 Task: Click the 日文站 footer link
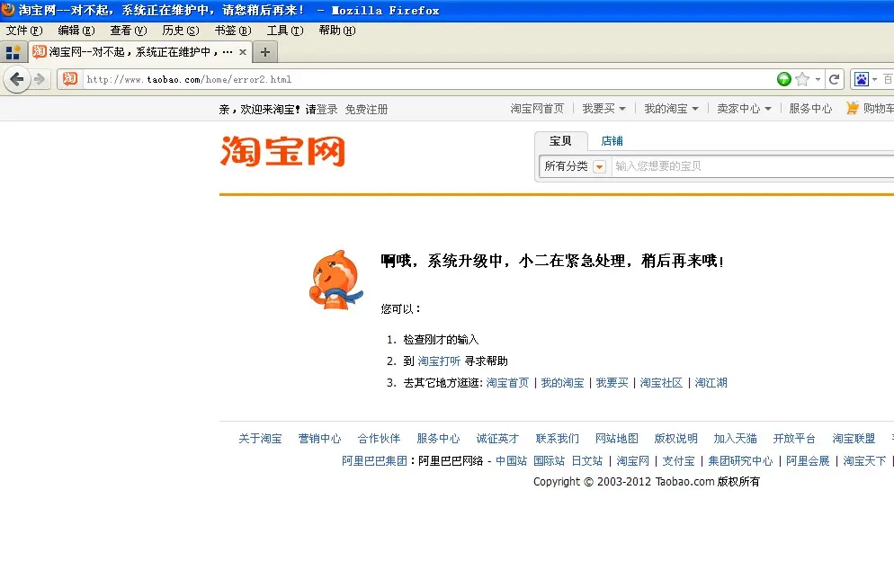pyautogui.click(x=587, y=461)
